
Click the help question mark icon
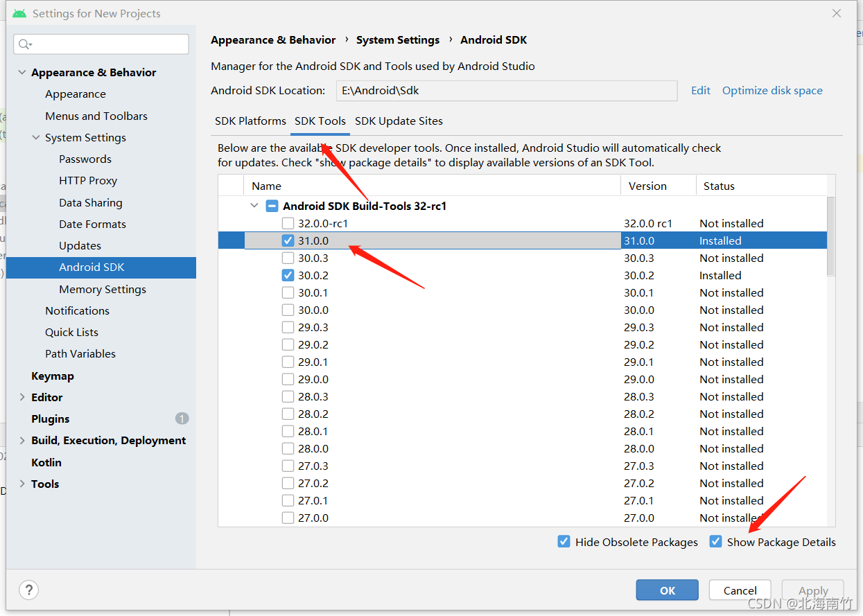pyautogui.click(x=28, y=590)
